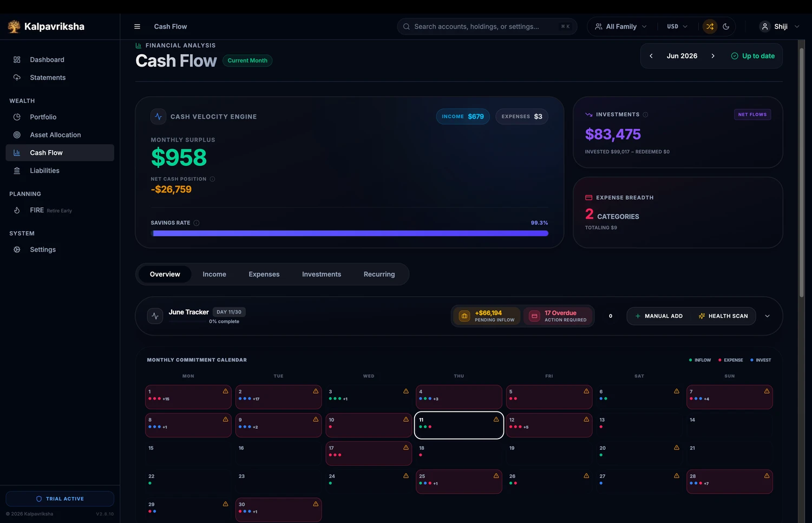Toggle the Expenses $3 pill
Image resolution: width=812 pixels, height=523 pixels.
(522, 116)
